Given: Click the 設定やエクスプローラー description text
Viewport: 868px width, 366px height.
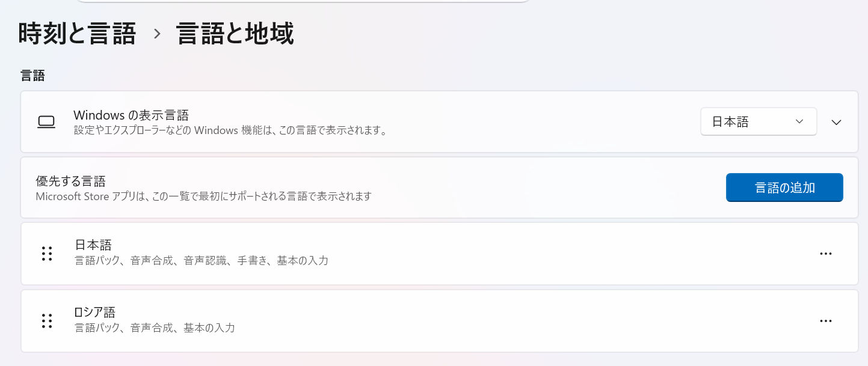Looking at the screenshot, I should pos(229,130).
